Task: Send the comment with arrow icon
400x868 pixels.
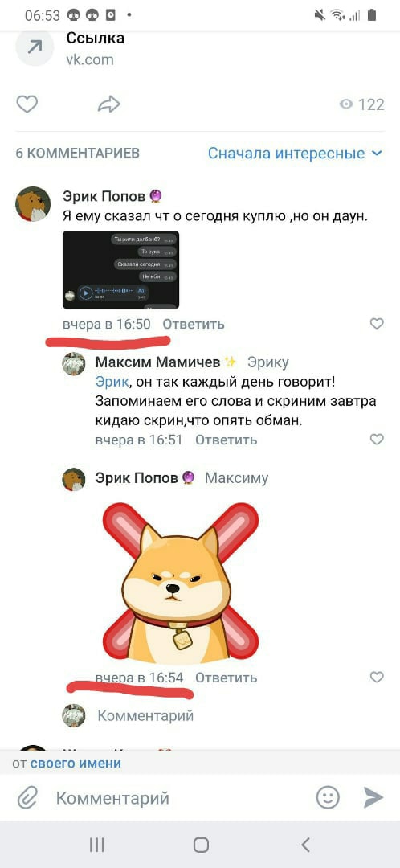Action: (x=373, y=798)
